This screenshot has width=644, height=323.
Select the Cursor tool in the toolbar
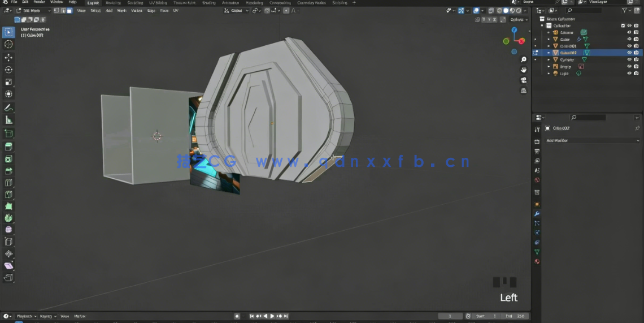tap(8, 44)
